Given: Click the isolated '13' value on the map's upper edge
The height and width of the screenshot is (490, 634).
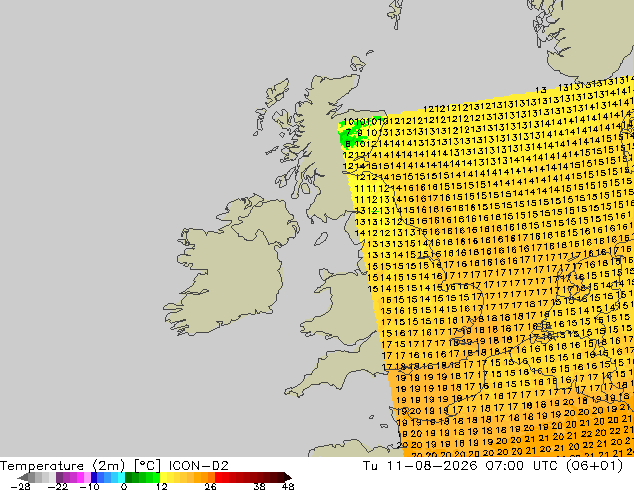Looking at the screenshot, I should (541, 90).
